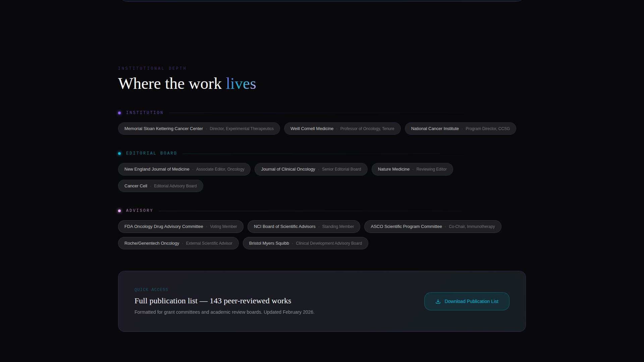
Task: Click the 'Where the work lives' heading
Action: tap(187, 84)
